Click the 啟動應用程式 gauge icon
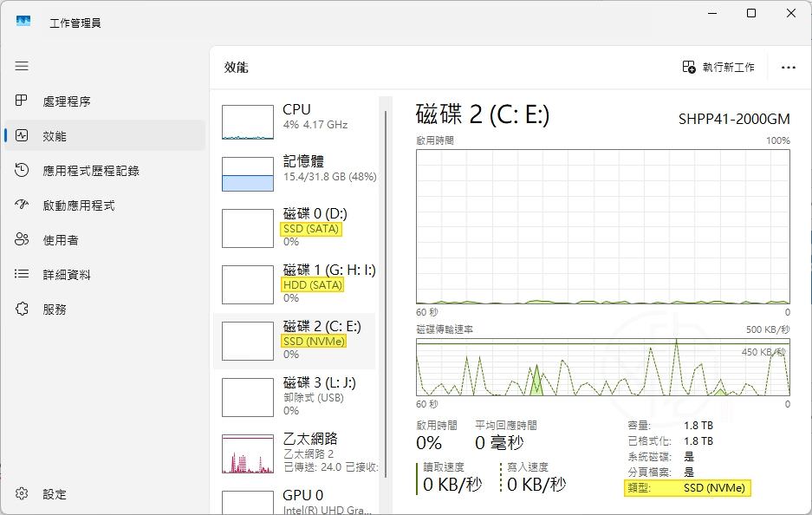This screenshot has height=515, width=812. 22,205
